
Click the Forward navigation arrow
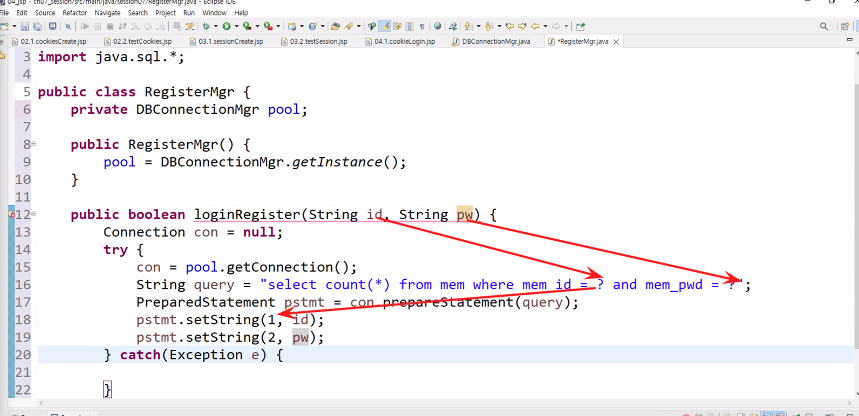click(556, 26)
